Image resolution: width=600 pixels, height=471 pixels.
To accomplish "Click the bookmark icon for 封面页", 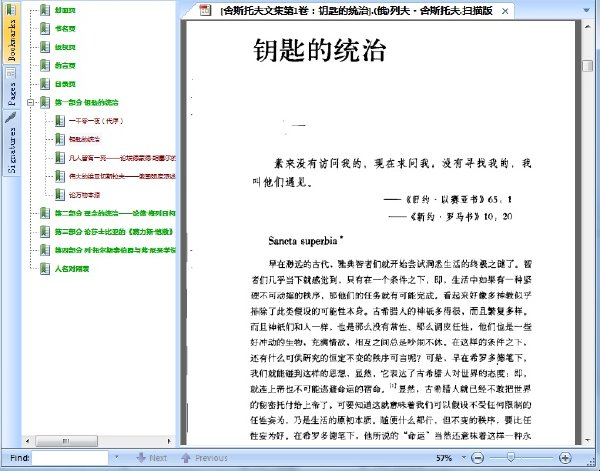I will 45,10.
